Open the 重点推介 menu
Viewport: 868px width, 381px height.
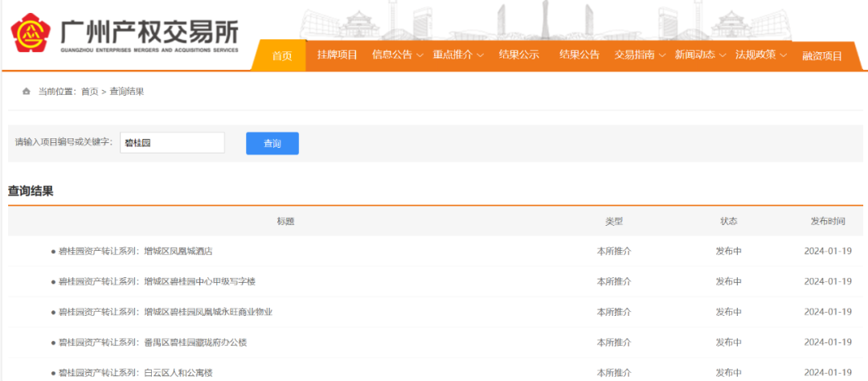[x=452, y=55]
